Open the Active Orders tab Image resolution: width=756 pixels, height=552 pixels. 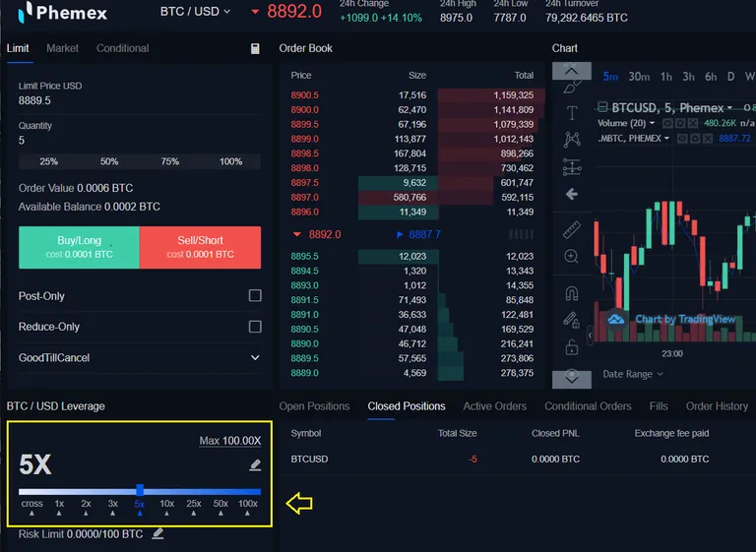pos(495,406)
